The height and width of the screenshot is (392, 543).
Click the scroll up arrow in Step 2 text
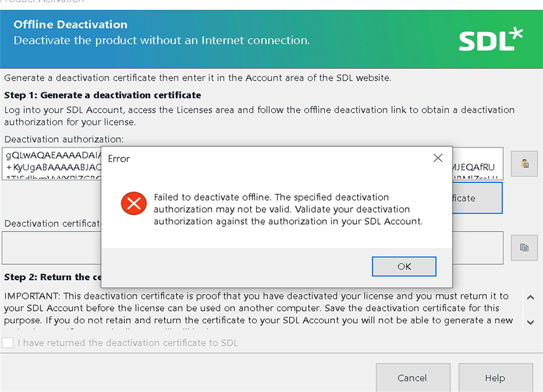(x=530, y=297)
